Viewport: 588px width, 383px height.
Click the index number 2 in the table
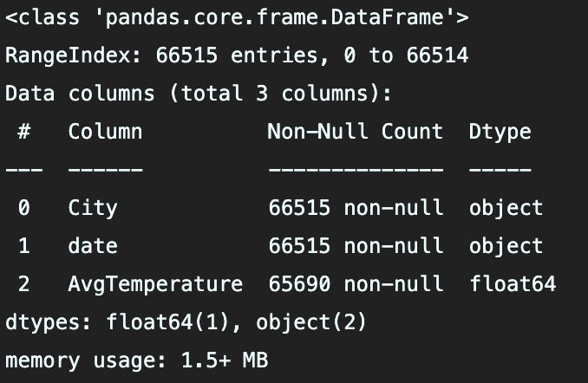(x=24, y=284)
